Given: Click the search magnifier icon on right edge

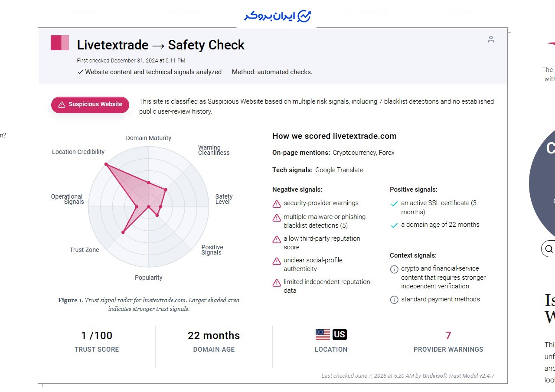Looking at the screenshot, I should pos(549,248).
